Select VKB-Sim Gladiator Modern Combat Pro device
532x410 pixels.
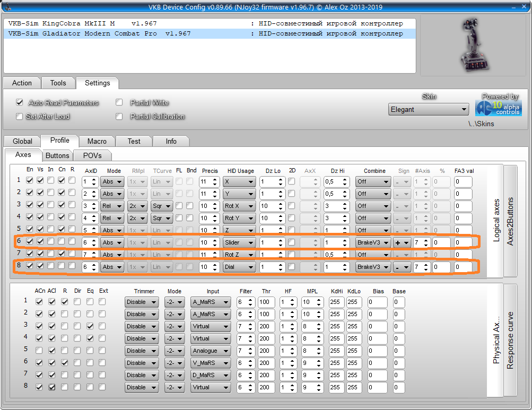coord(210,33)
